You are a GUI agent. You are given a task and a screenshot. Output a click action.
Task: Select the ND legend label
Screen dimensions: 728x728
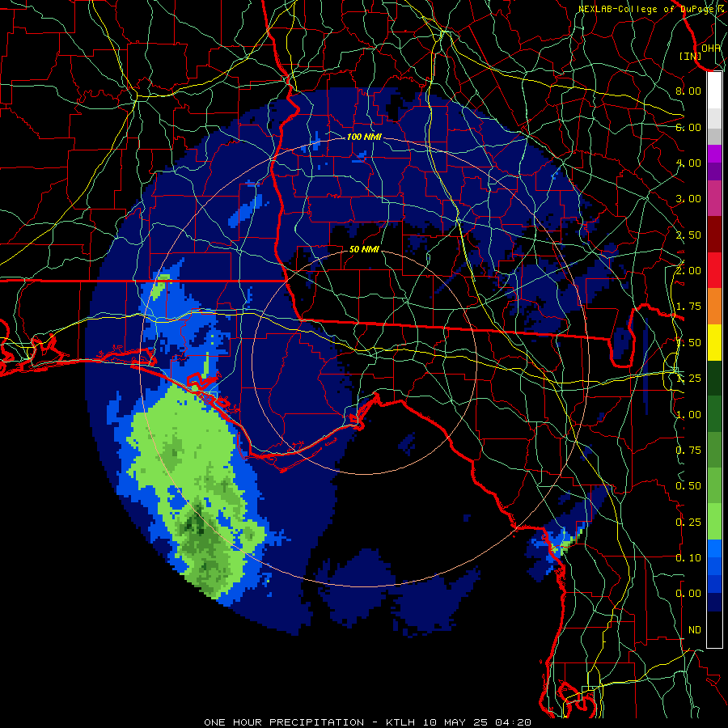pyautogui.click(x=695, y=630)
